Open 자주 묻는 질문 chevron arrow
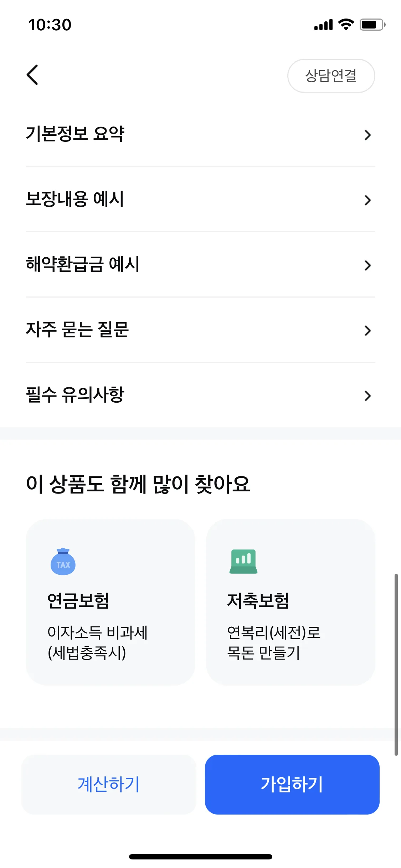 [368, 331]
